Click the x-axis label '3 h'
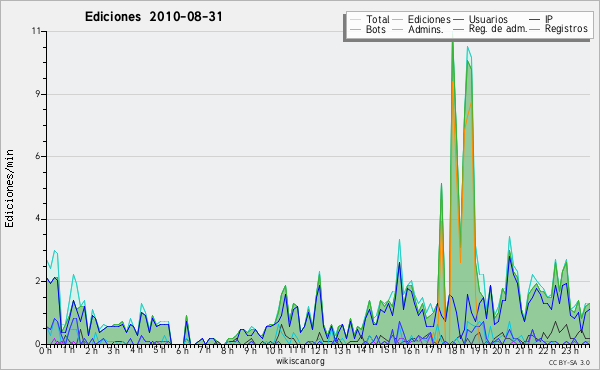The height and width of the screenshot is (370, 600). (x=113, y=350)
